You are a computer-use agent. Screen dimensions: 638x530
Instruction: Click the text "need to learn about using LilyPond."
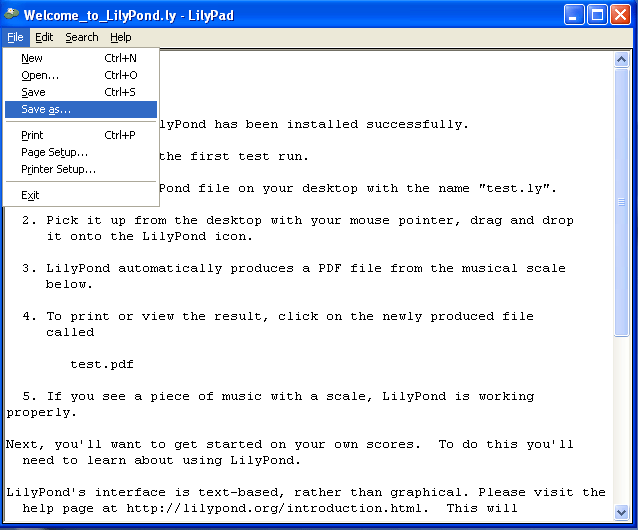click(x=161, y=460)
